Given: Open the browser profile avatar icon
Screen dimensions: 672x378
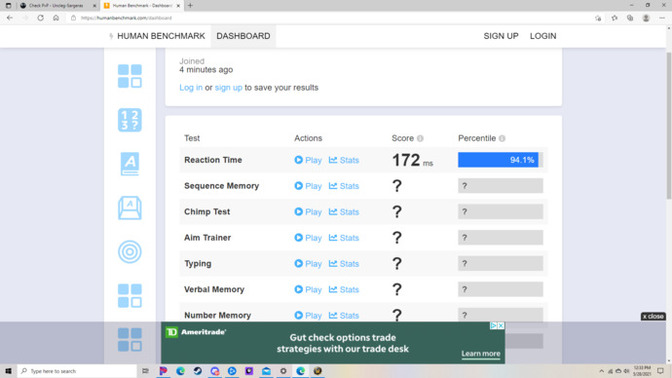Looking at the screenshot, I should tap(646, 18).
